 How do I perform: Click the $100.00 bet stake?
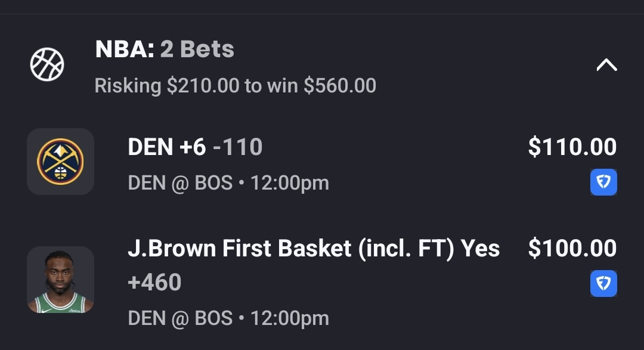tap(572, 248)
